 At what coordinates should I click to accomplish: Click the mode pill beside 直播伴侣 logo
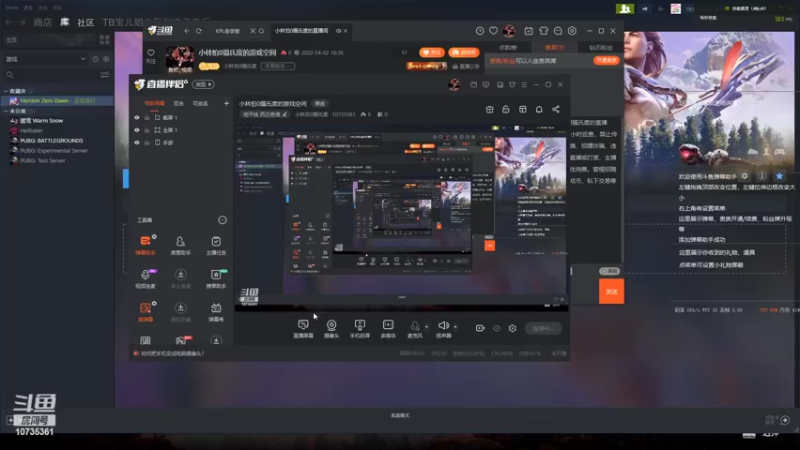click(203, 84)
